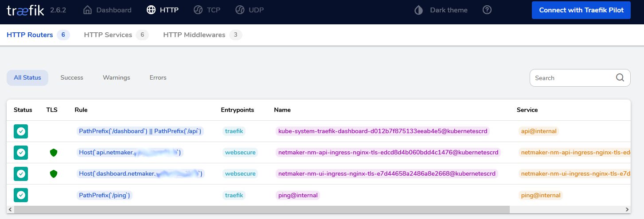Click the Traefik logo

(x=25, y=10)
